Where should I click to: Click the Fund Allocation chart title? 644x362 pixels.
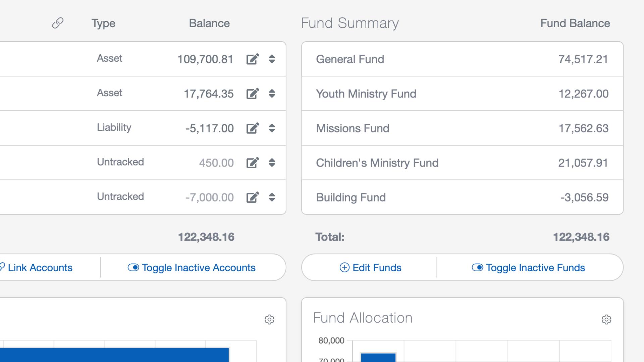[x=363, y=318]
